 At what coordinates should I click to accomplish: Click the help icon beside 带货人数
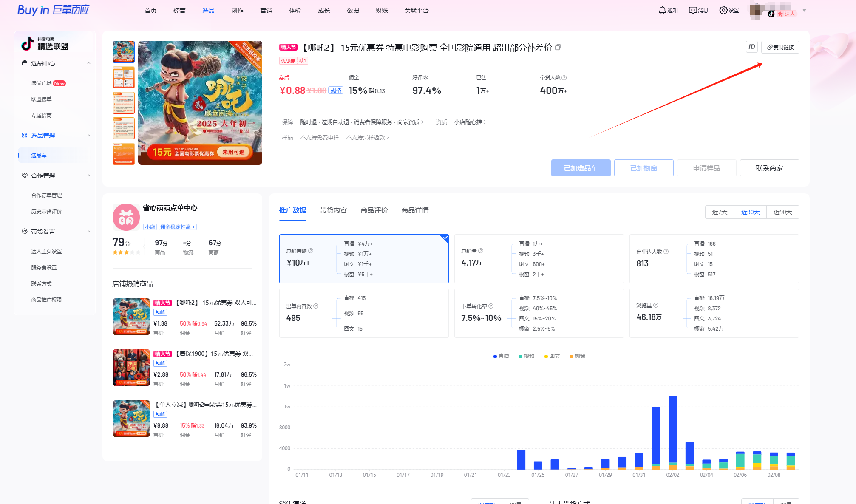pos(564,78)
